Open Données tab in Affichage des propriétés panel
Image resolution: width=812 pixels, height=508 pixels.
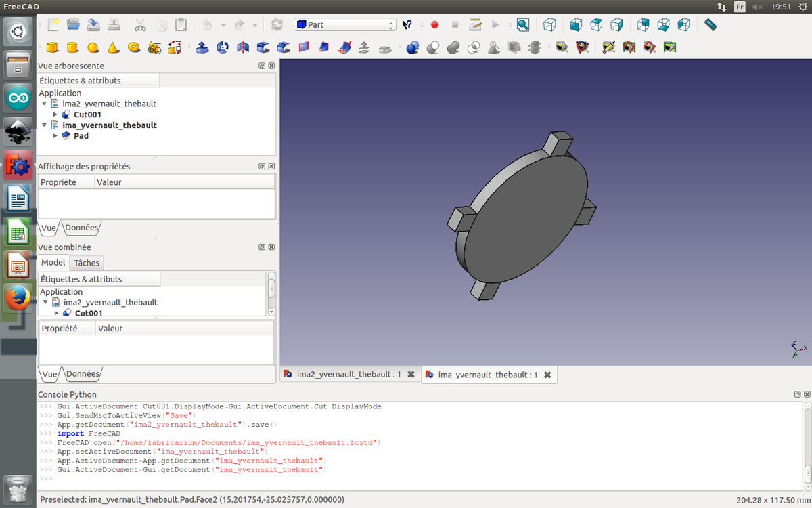click(x=82, y=228)
